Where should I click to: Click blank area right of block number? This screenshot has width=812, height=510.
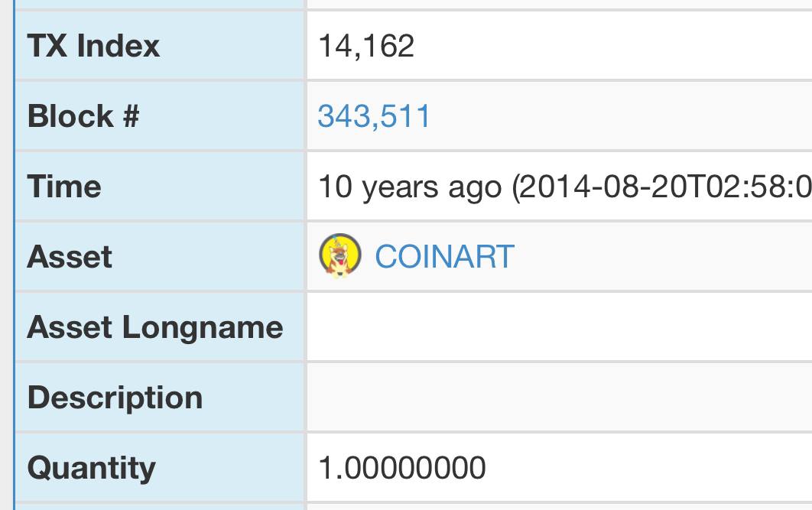click(x=622, y=115)
